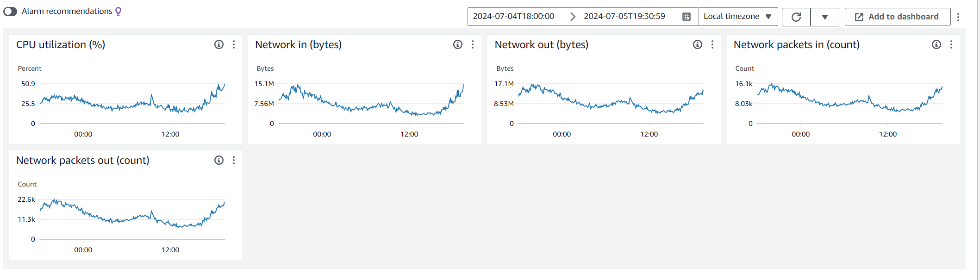Open the Network out widget's three-dot menu
This screenshot has width=980, height=280.
pyautogui.click(x=712, y=44)
